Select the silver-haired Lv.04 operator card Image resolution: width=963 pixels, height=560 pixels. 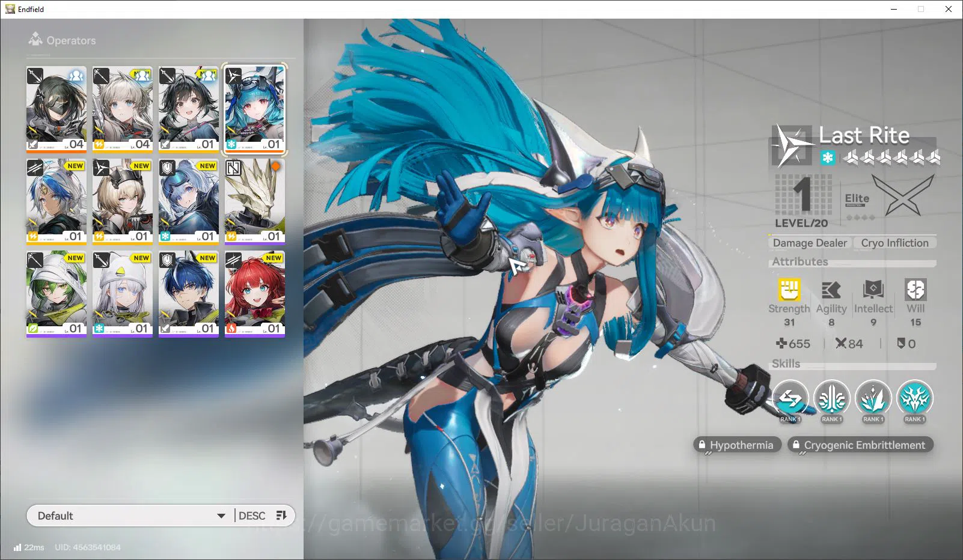(x=123, y=109)
